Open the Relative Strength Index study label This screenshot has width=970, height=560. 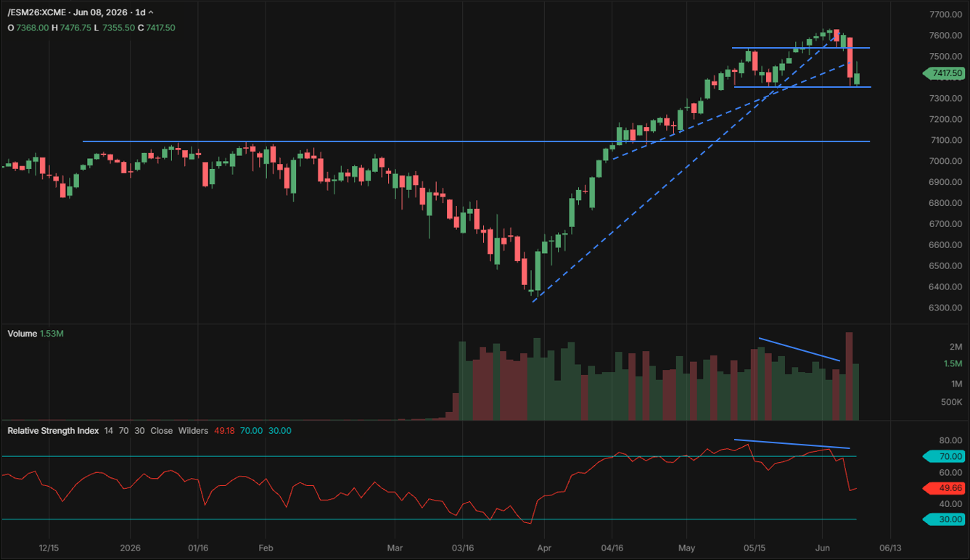tap(53, 431)
